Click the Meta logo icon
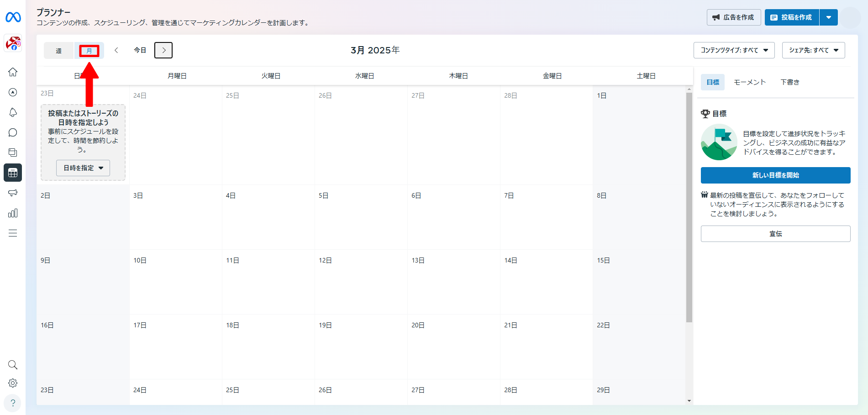868x415 pixels. 13,17
